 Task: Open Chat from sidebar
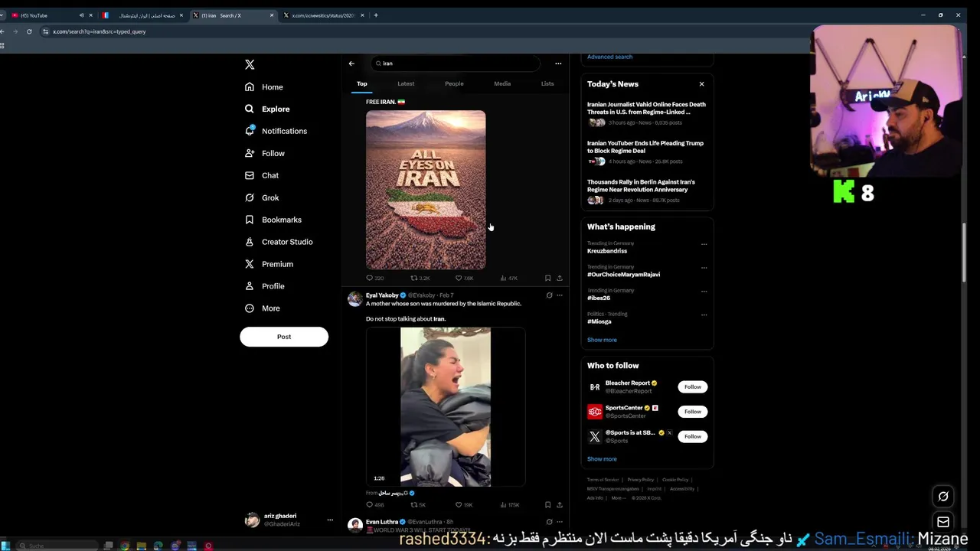(x=262, y=175)
